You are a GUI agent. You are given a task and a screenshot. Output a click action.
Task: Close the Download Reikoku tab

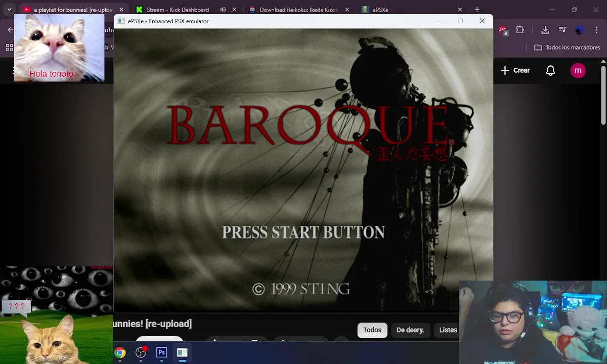coord(347,10)
